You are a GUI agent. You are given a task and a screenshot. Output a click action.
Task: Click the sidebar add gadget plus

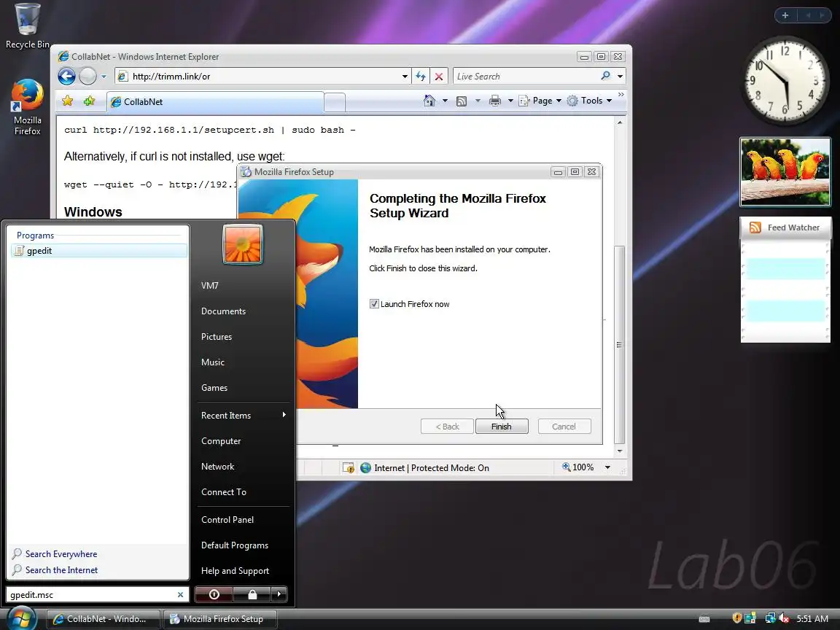coord(785,15)
